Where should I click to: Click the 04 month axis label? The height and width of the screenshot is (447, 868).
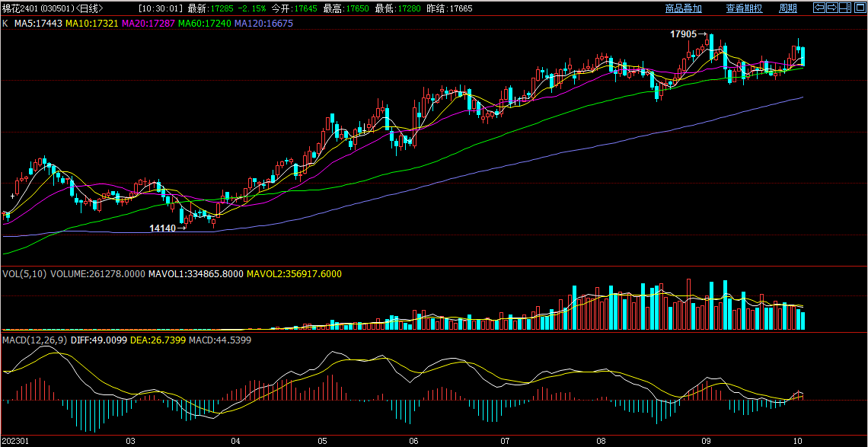click(x=235, y=442)
